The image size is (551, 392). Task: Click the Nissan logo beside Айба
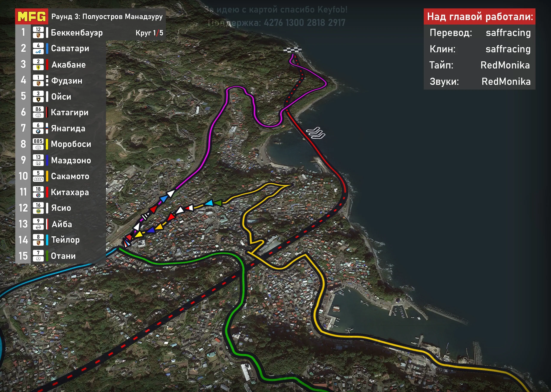(38, 227)
